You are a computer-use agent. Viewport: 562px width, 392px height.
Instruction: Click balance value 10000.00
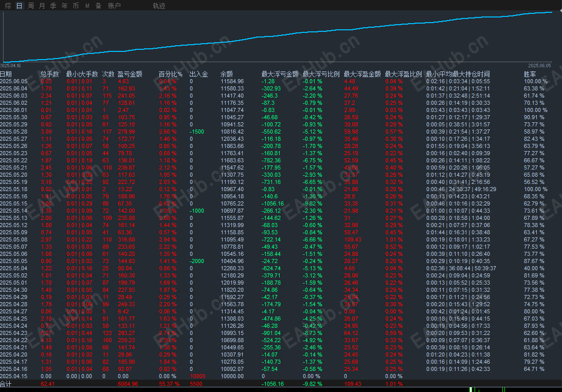232,376
